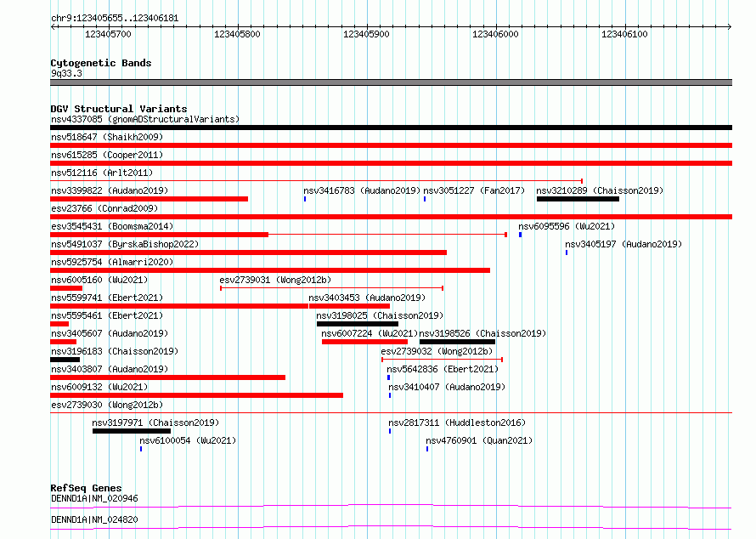Open nsv6005160 (Wu2021) variant
Viewport: 756px width, 539px height.
(x=99, y=280)
